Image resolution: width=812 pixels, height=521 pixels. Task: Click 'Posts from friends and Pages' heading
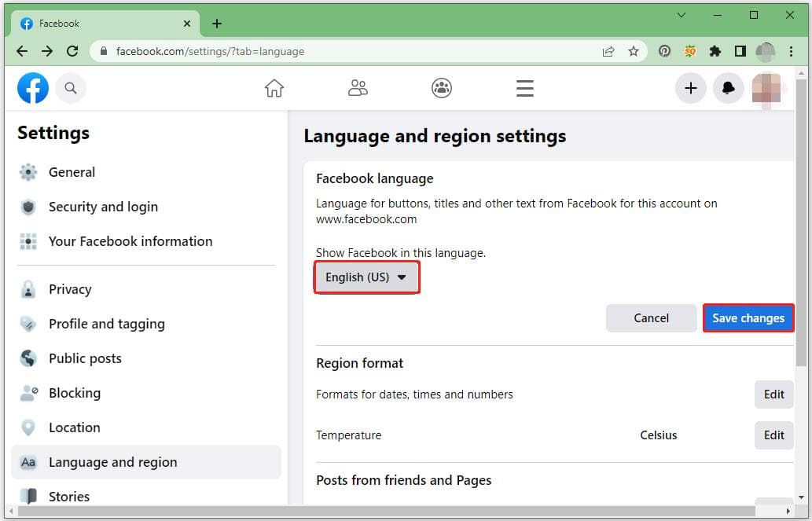(x=403, y=480)
